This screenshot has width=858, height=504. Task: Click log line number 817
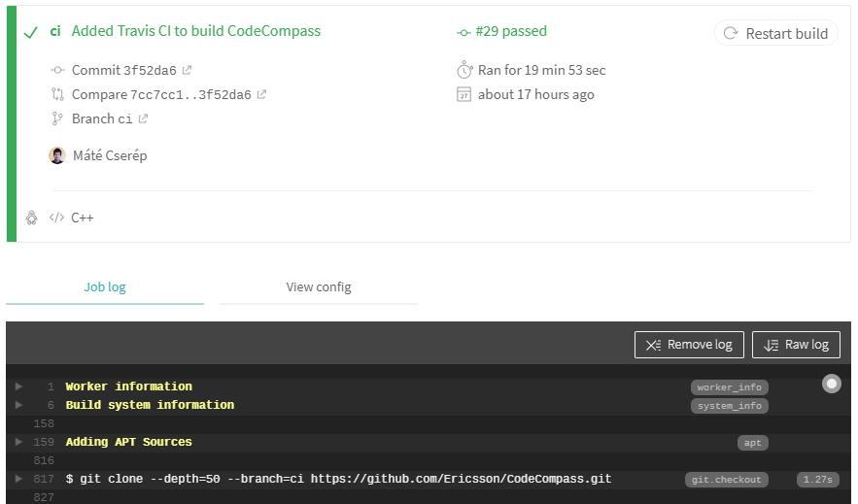(x=43, y=479)
